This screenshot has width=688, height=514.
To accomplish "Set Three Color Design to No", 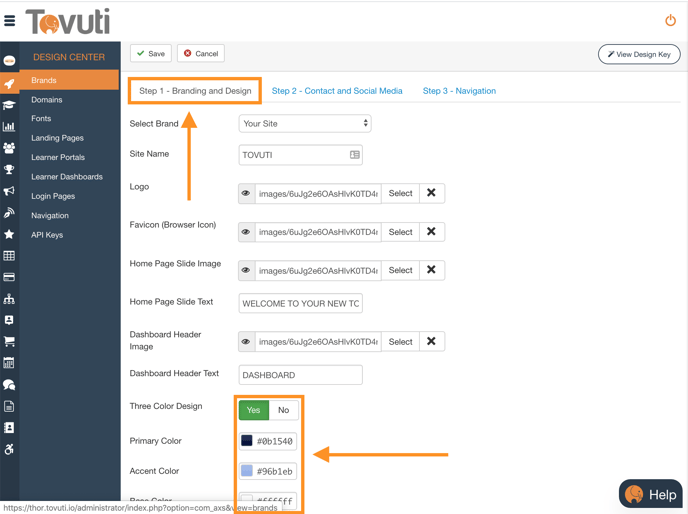I will (x=284, y=410).
